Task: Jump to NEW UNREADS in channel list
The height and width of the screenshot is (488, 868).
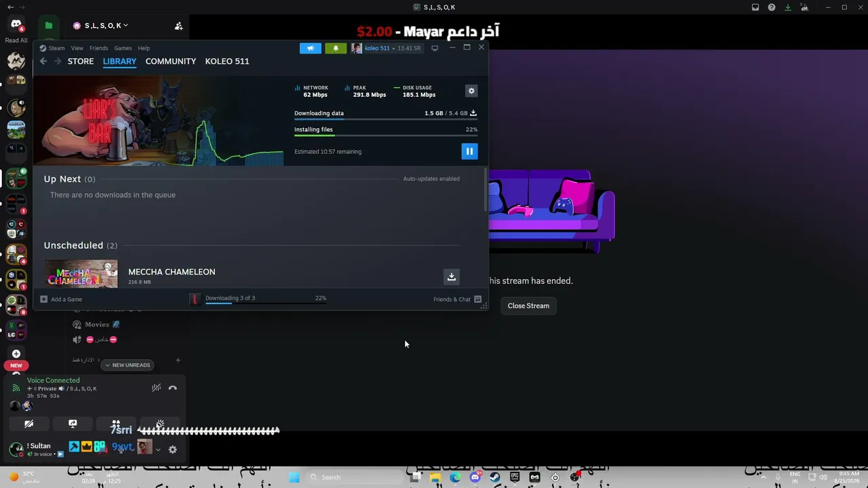Action: [x=127, y=365]
